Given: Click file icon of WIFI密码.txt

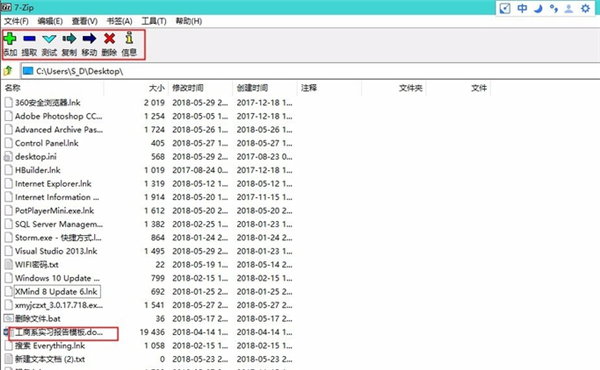Looking at the screenshot, I should coord(8,264).
